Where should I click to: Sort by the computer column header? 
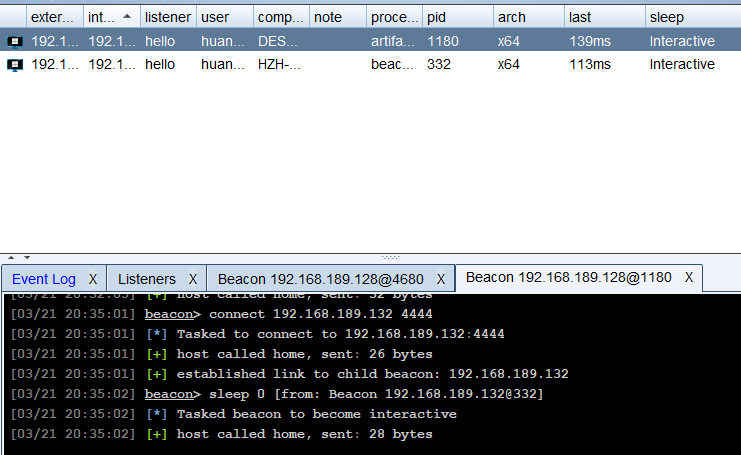point(281,17)
